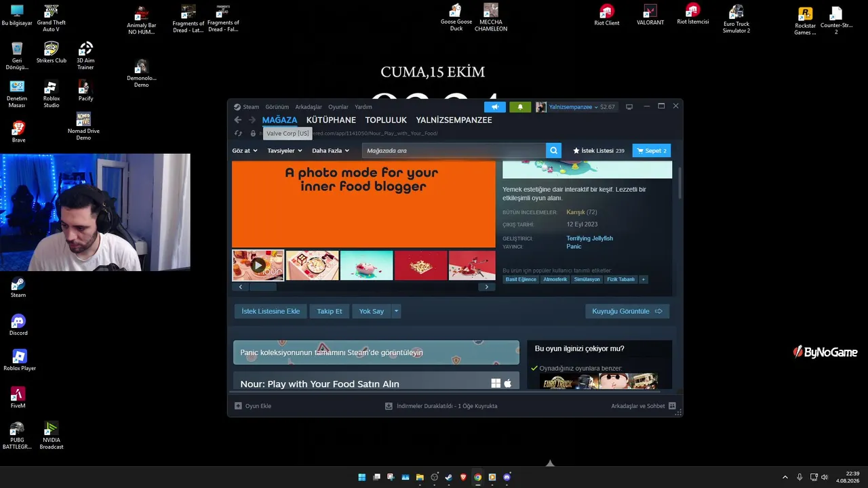The height and width of the screenshot is (488, 868).
Task: Switch to the TOPLULUK tab
Action: tap(386, 120)
